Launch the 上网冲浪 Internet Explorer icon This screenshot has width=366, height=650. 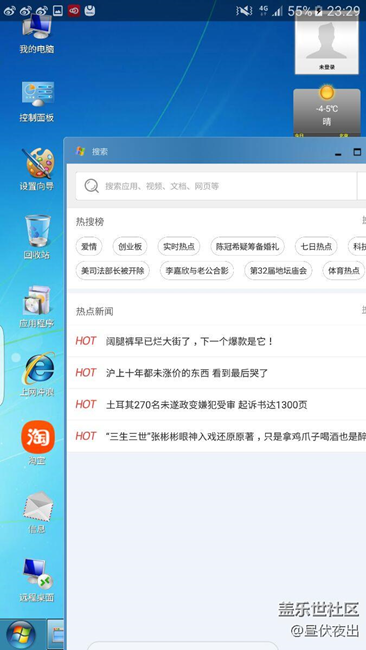37,375
